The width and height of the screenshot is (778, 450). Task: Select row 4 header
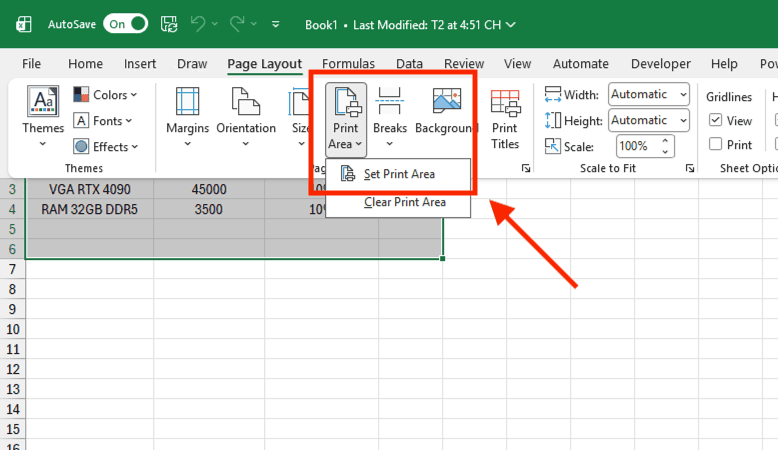(x=12, y=209)
